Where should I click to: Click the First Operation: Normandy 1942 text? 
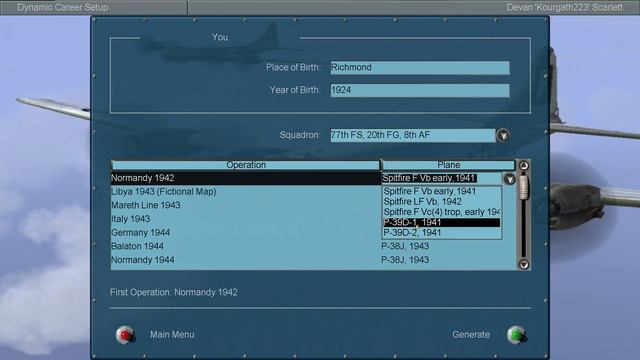[173, 292]
